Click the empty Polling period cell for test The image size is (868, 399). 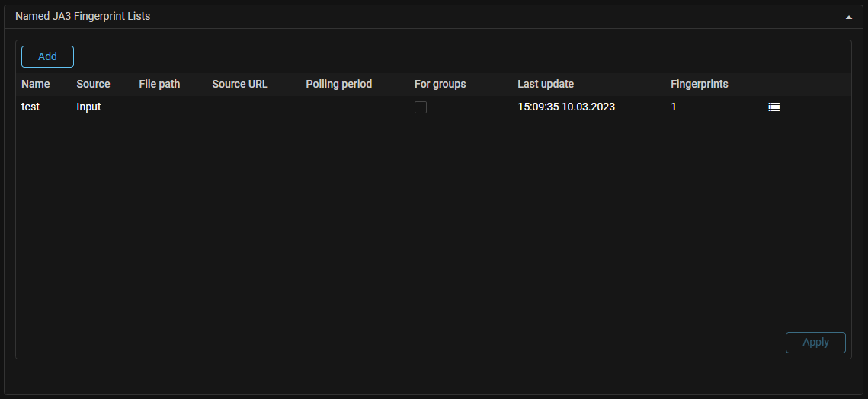pyautogui.click(x=339, y=107)
